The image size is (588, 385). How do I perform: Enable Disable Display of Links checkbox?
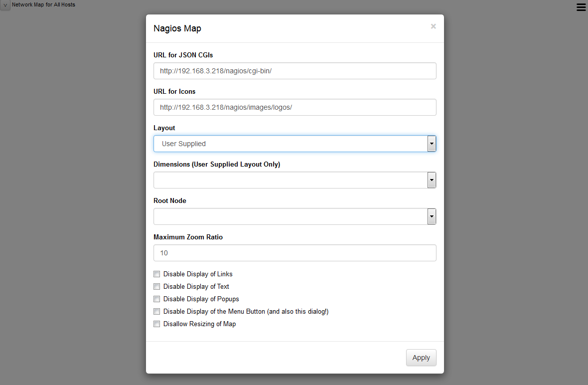coord(157,274)
